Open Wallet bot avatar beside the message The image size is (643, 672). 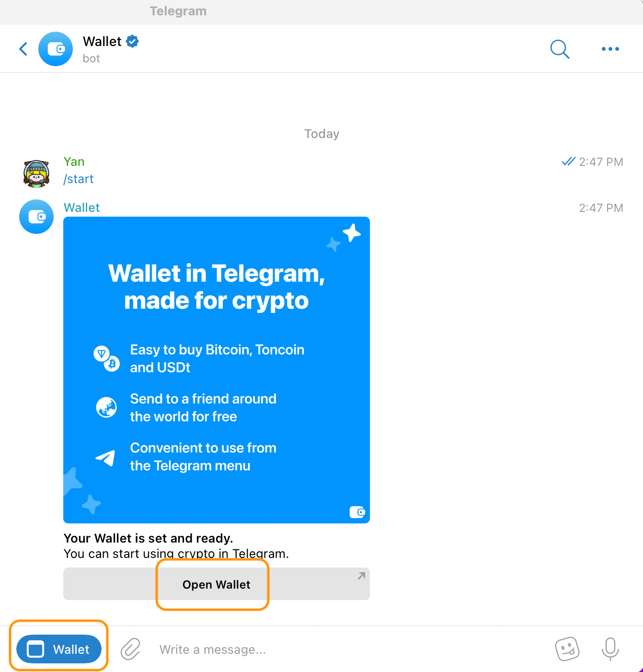[x=36, y=217]
